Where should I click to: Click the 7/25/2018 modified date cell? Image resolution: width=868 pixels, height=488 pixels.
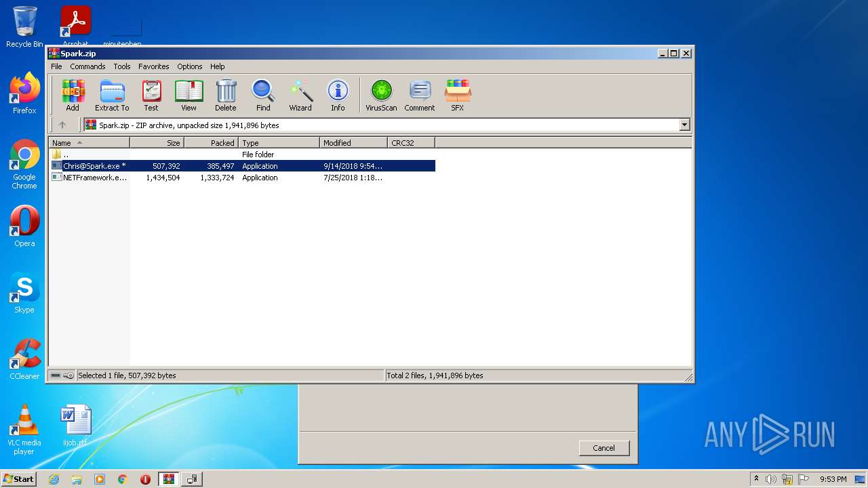point(353,178)
